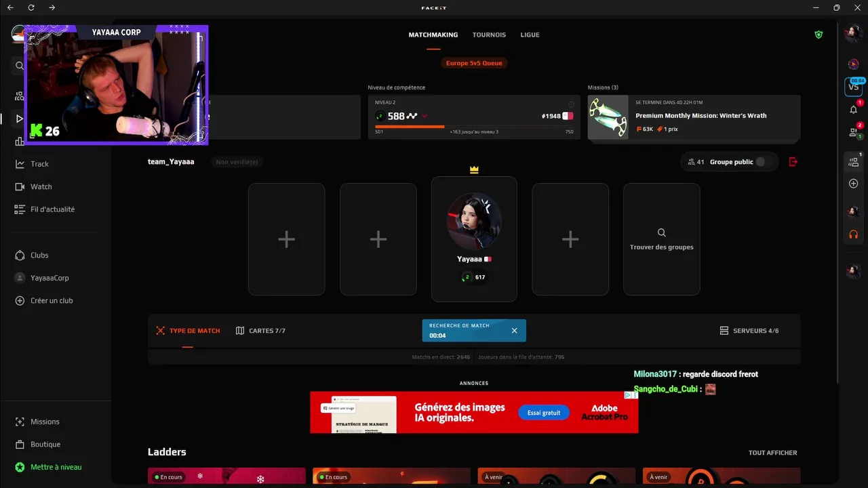Image resolution: width=868 pixels, height=488 pixels.
Task: Open the party finder sidebar icon
Action: [x=19, y=96]
